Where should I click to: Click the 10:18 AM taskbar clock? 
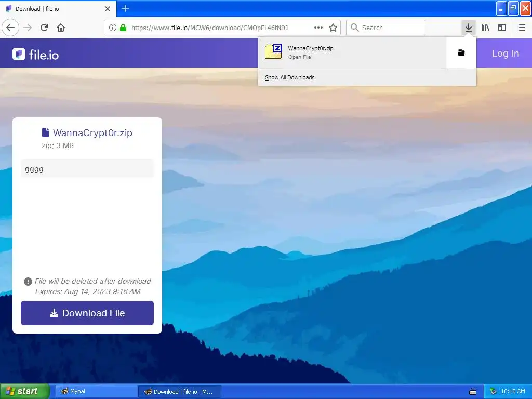point(513,391)
